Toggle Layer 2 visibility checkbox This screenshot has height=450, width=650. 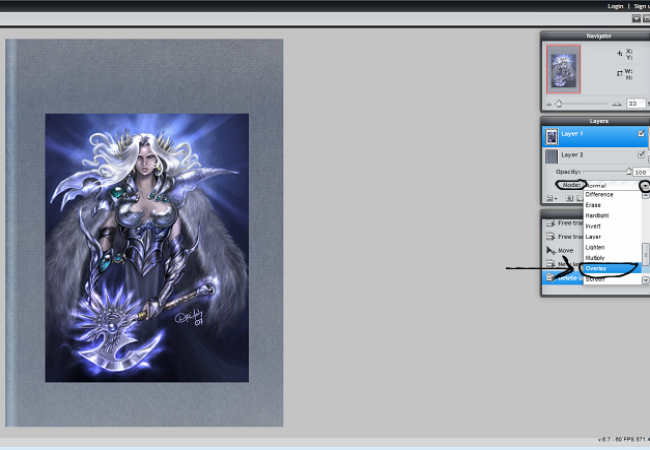pos(641,155)
